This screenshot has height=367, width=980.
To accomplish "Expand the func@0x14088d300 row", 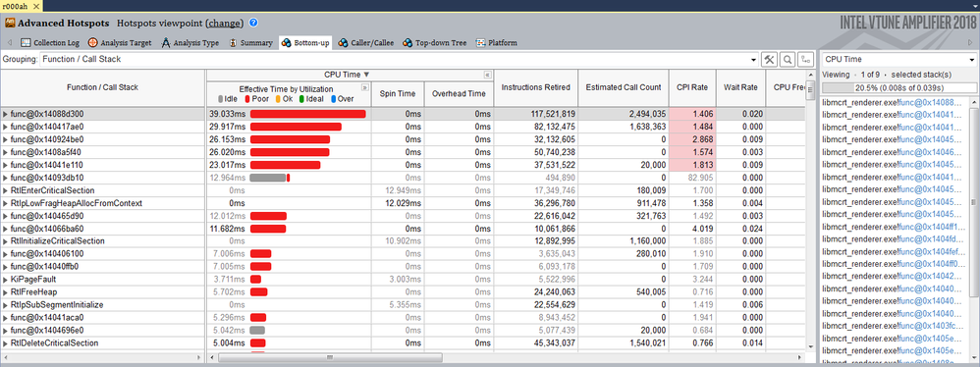I will 6,114.
